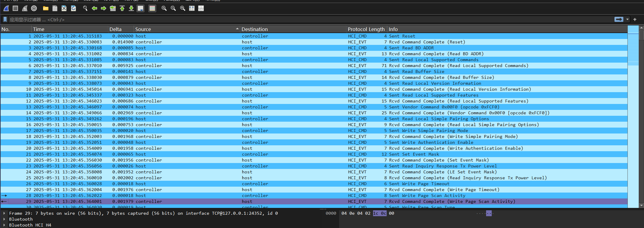The image size is (644, 228).
Task: Select packet 13 Sent Vendor Command row
Action: (x=295, y=107)
